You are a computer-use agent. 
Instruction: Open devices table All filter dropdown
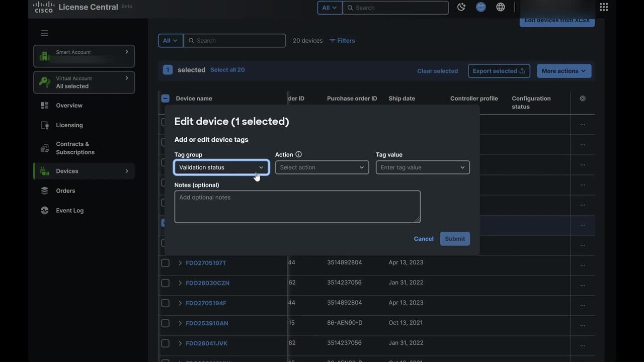pos(171,41)
